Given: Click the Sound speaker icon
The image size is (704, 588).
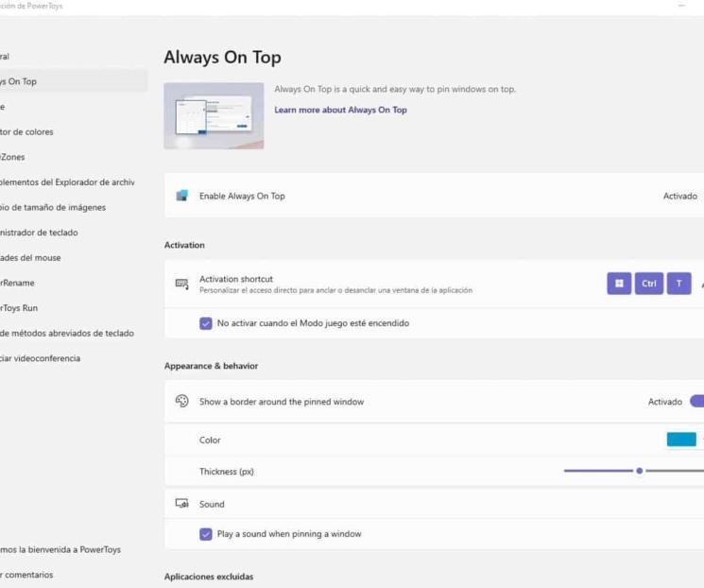Looking at the screenshot, I should coord(181,503).
